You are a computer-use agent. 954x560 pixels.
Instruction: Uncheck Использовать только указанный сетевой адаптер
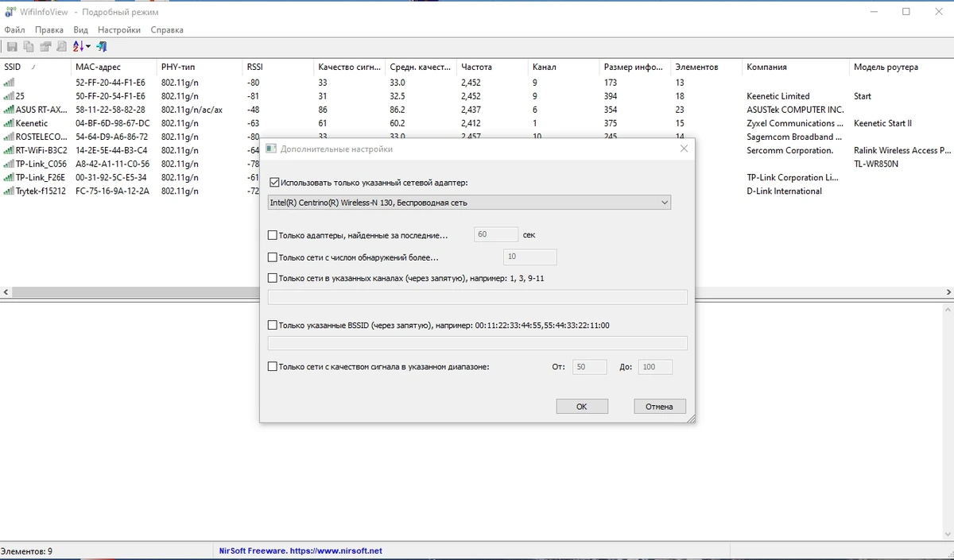pyautogui.click(x=274, y=182)
